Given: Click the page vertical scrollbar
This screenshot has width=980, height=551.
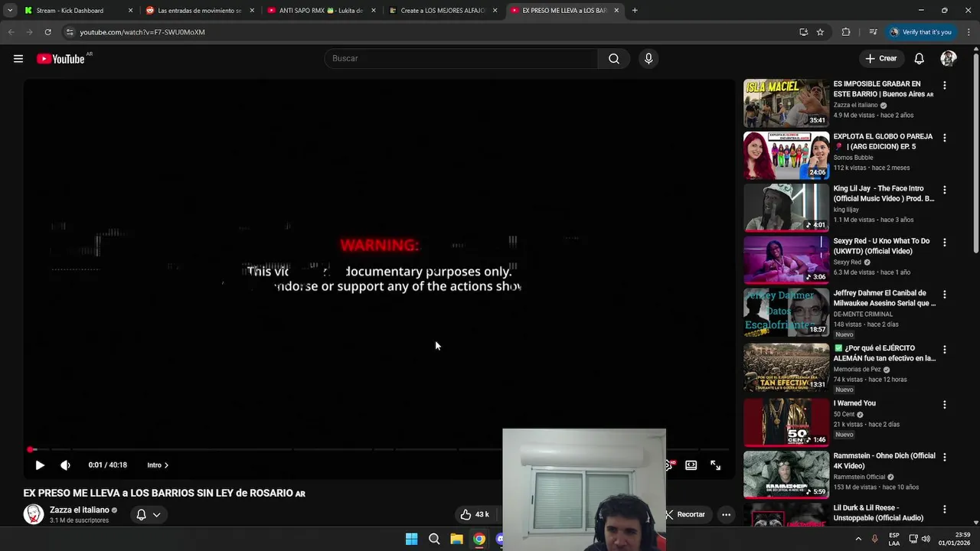Looking at the screenshot, I should [975, 153].
